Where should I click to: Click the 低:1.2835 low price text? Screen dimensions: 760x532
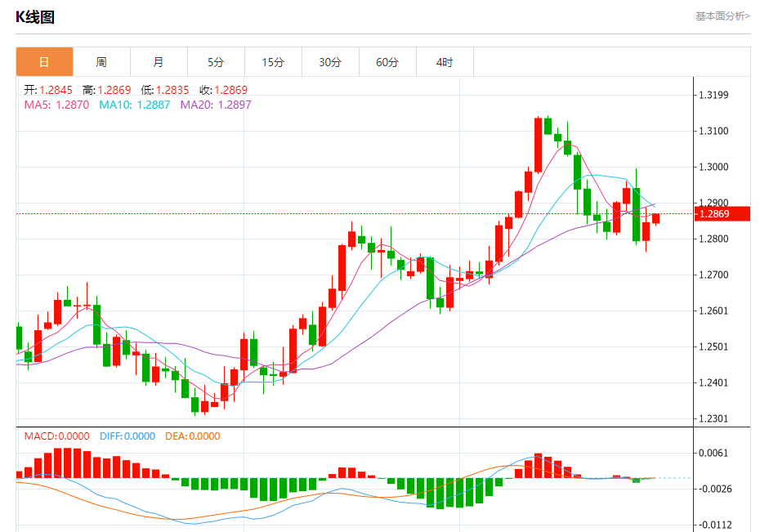(165, 90)
